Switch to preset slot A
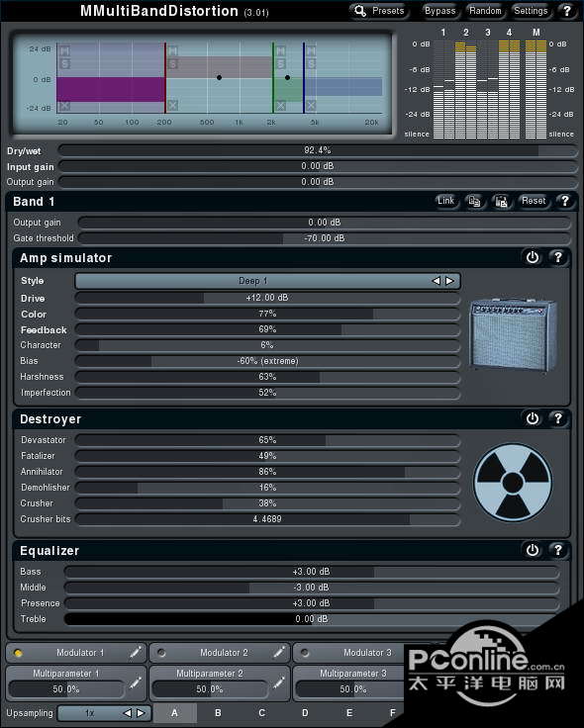The image size is (584, 728). pyautogui.click(x=174, y=713)
